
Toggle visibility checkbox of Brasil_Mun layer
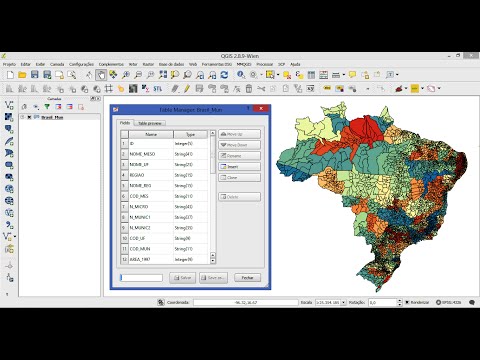(29, 117)
